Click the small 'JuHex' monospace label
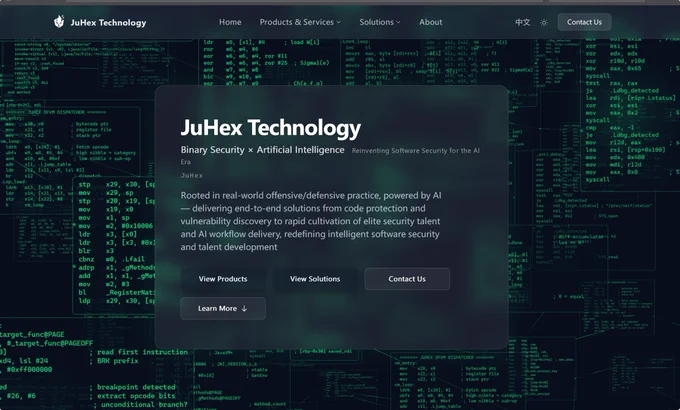This screenshot has width=680, height=410. point(192,176)
